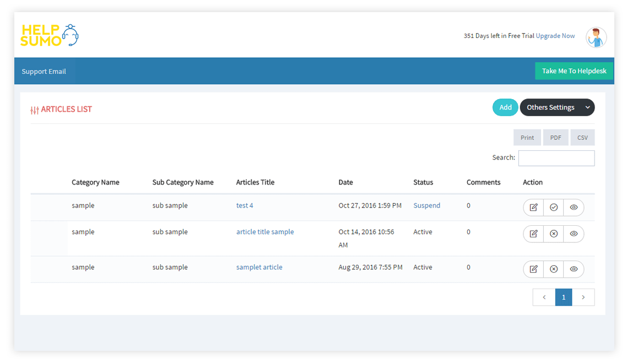Click the ARTICLES LIST heading
The width and height of the screenshot is (627, 364).
[66, 110]
